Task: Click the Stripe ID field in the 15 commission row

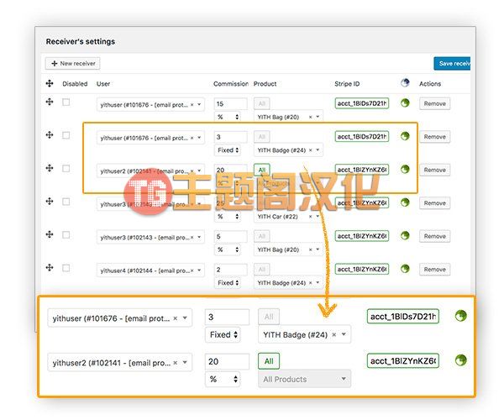Action: pos(362,103)
